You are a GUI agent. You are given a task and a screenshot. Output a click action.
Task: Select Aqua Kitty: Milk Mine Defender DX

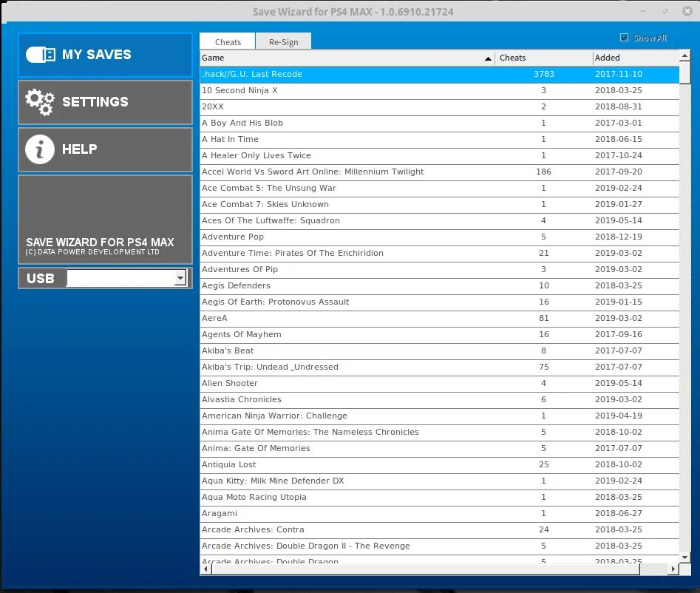tap(440, 481)
